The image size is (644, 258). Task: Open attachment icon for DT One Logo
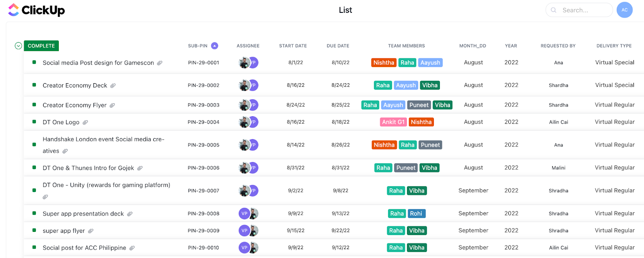point(85,122)
